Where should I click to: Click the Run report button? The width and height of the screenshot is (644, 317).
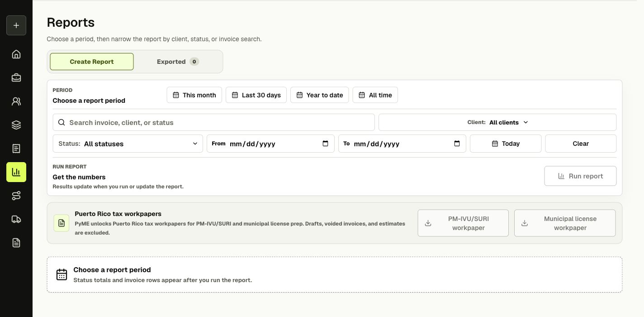tap(580, 176)
